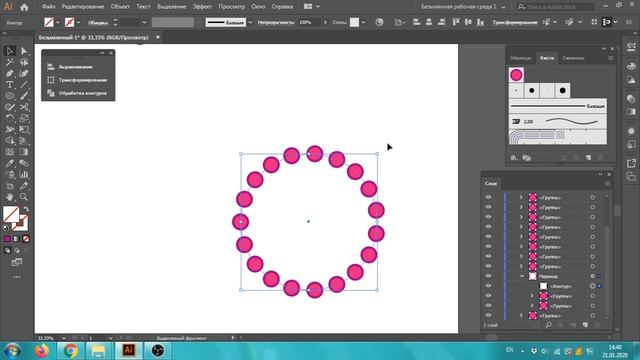The height and width of the screenshot is (360, 640).
Task: Click Трансформирование in the floating panel
Action: [x=82, y=80]
